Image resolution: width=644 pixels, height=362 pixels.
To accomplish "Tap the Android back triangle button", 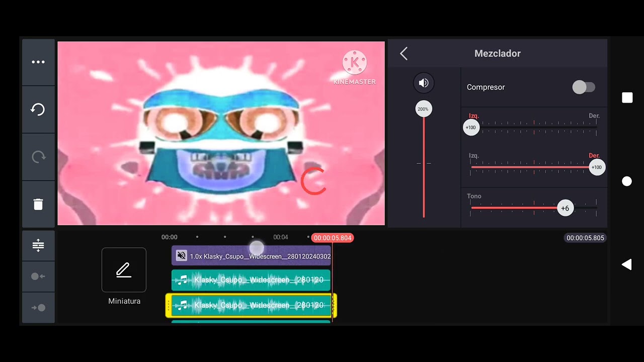I will coord(626,264).
